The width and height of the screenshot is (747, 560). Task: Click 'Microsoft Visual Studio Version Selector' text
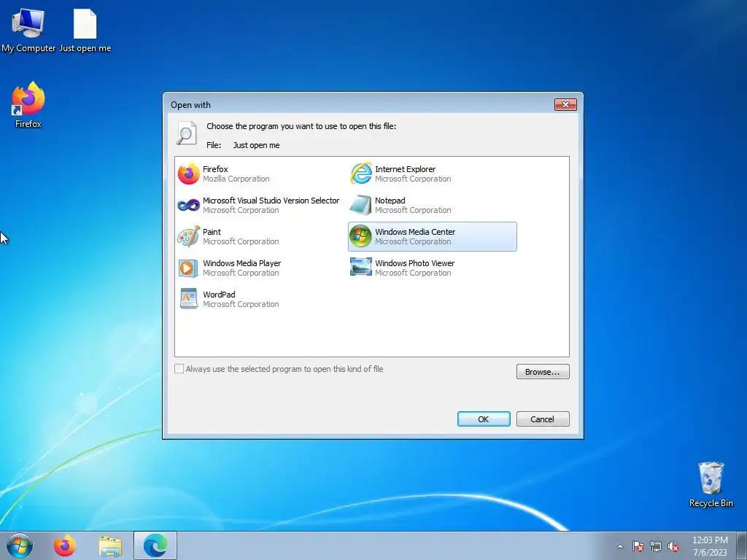pyautogui.click(x=271, y=201)
